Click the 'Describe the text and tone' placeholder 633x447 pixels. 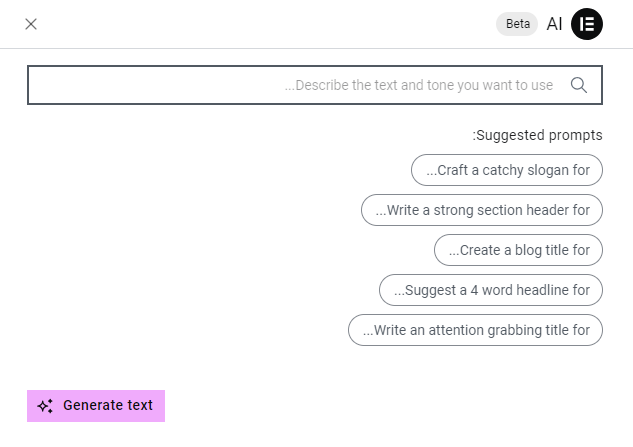tap(419, 85)
